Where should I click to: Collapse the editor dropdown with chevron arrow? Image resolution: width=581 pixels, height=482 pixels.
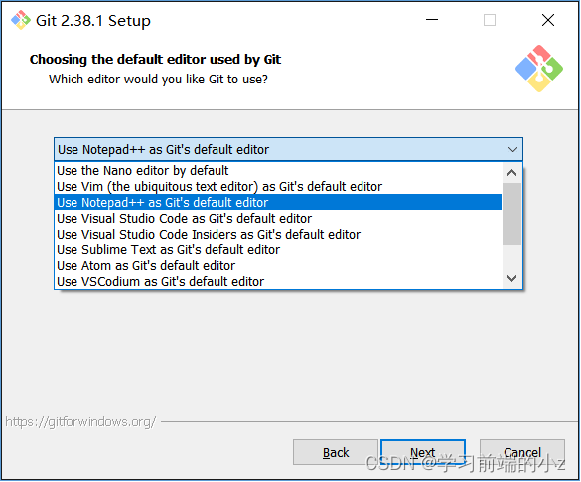pos(512,150)
